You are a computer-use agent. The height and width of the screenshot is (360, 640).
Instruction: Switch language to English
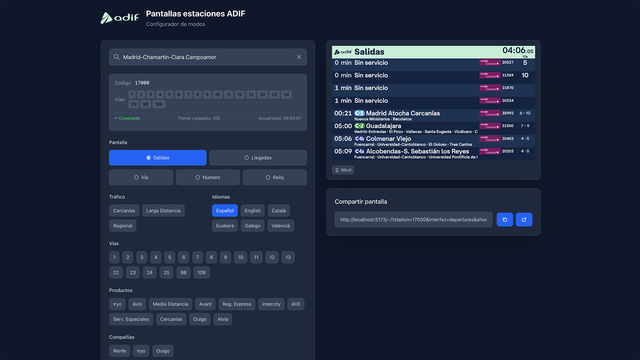pyautogui.click(x=253, y=211)
